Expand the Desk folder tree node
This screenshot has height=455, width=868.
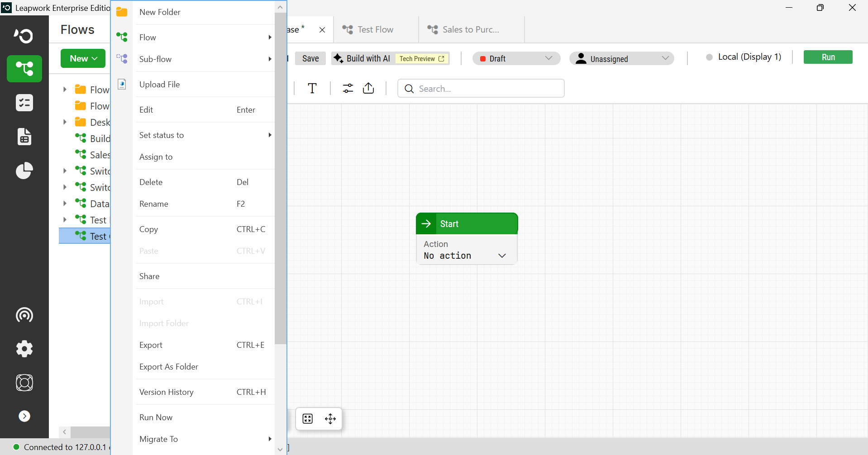(x=65, y=122)
